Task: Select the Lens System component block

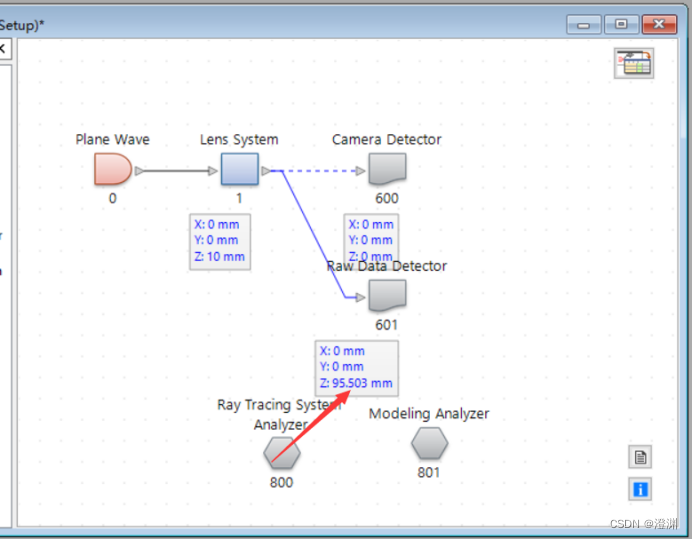Action: pos(240,169)
